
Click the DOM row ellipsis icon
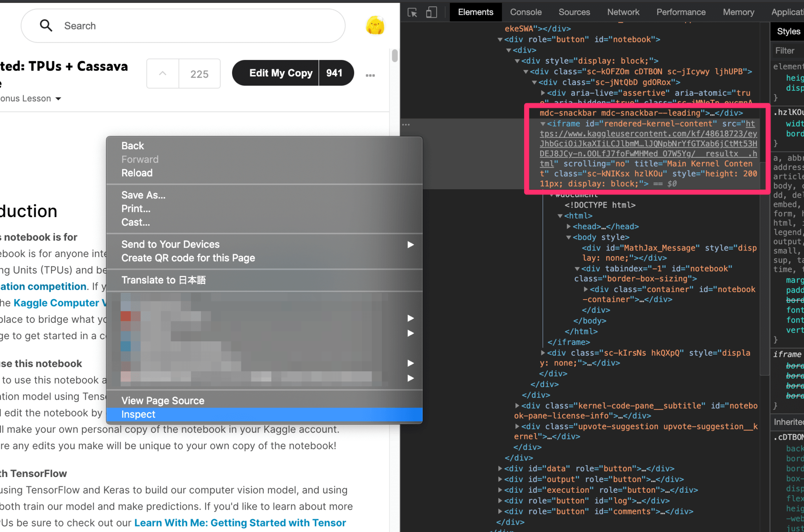406,124
